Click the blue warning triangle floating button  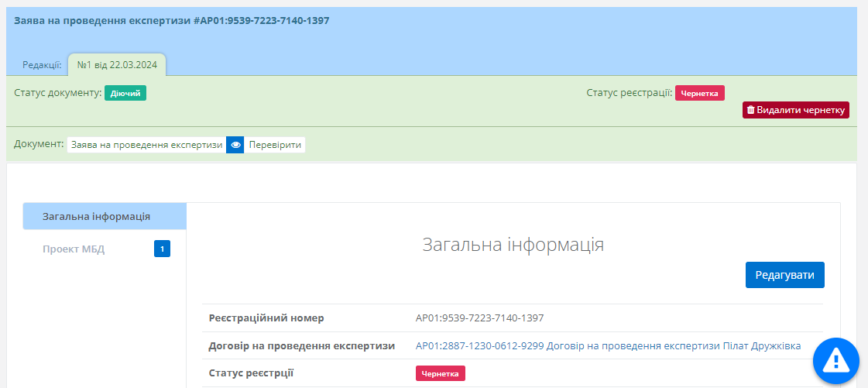[835, 360]
